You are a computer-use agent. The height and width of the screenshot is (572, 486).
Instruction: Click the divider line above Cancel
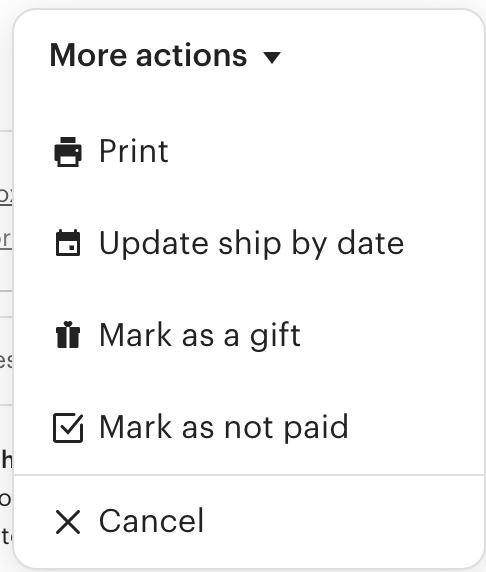tap(249, 475)
